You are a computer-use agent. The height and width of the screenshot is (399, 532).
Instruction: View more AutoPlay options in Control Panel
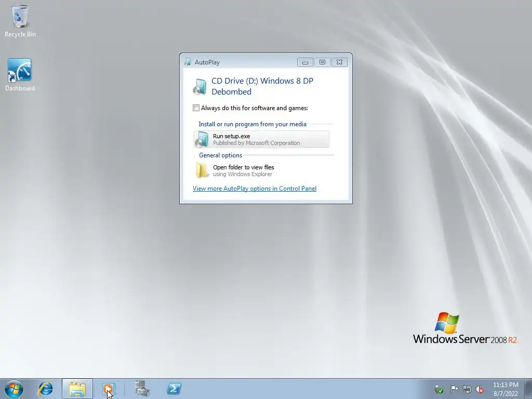coord(255,188)
